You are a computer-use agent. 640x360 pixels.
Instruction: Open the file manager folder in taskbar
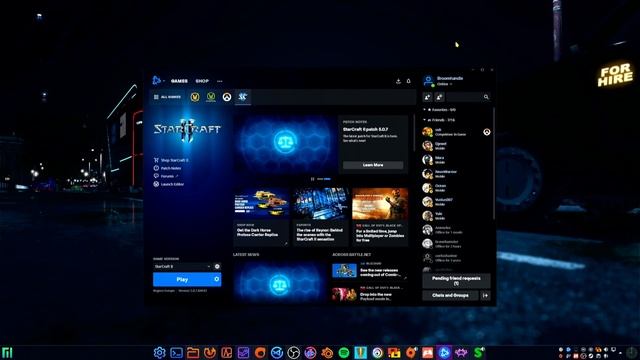coord(193,352)
